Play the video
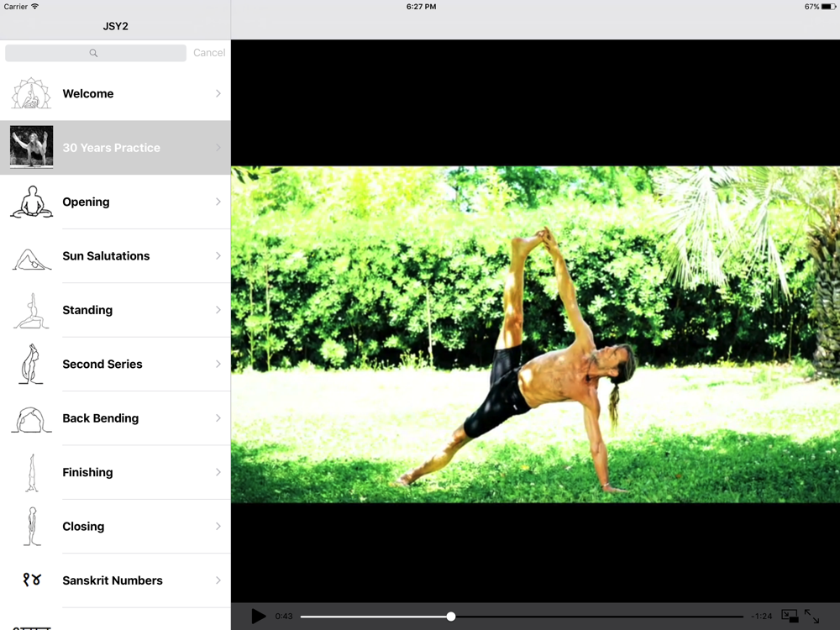 pyautogui.click(x=258, y=616)
